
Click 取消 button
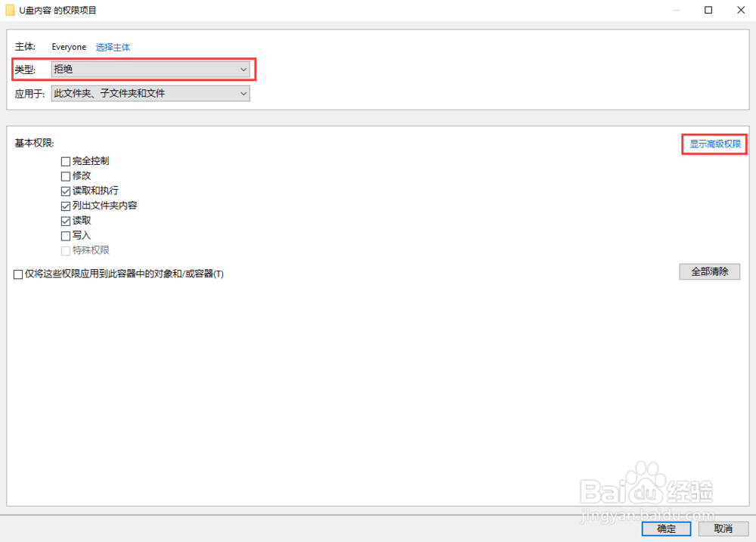[723, 529]
